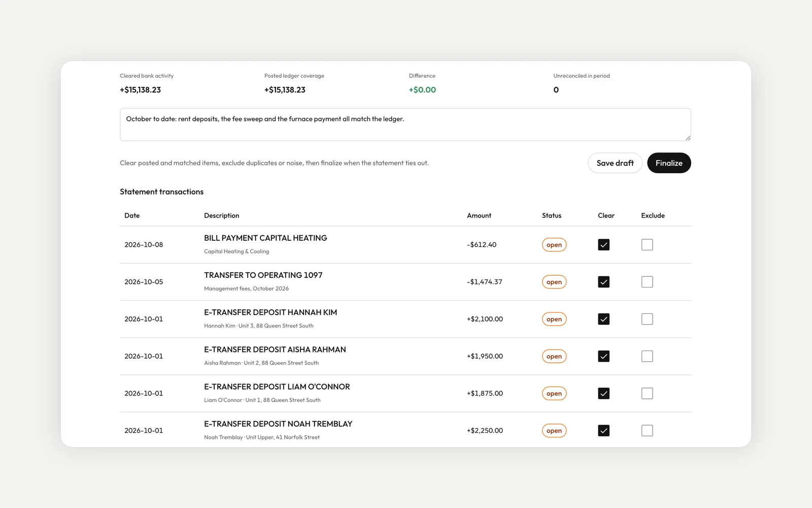Tick Exclude for Liam O'Connor deposit
This screenshot has width=812, height=508.
coord(647,393)
